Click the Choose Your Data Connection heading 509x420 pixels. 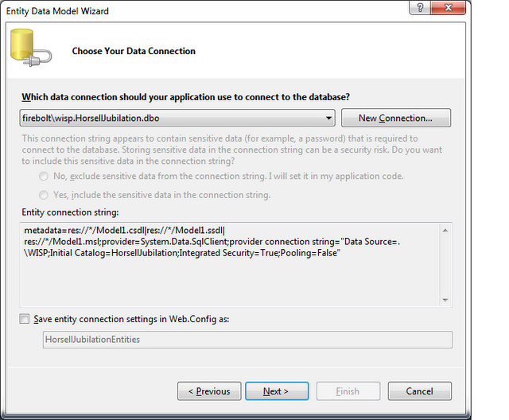(134, 51)
